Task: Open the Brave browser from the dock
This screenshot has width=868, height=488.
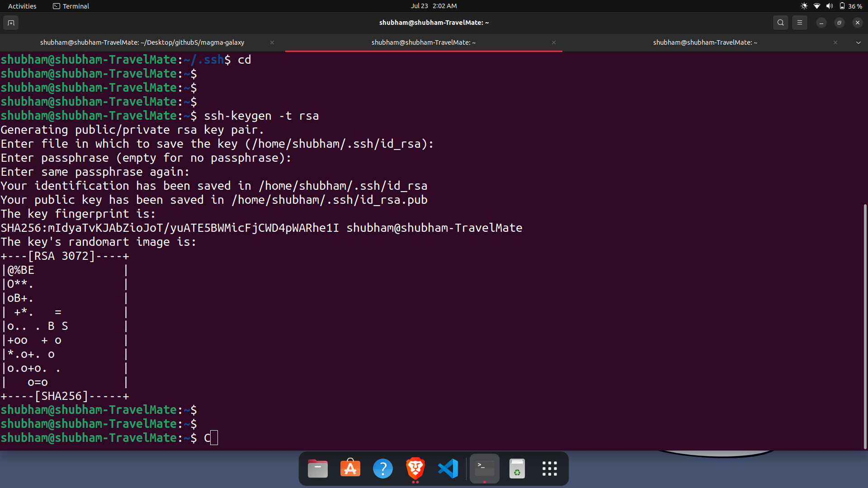Action: [415, 469]
